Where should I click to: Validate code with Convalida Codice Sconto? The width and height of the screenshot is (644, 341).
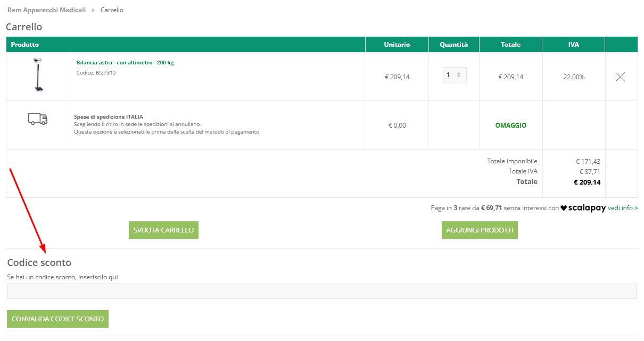(x=57, y=319)
